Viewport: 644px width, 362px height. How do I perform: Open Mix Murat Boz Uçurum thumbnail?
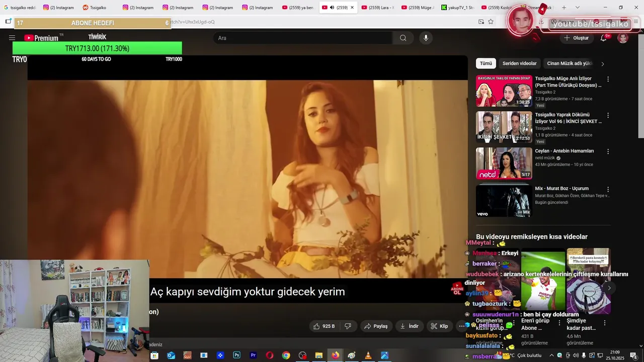[504, 201]
